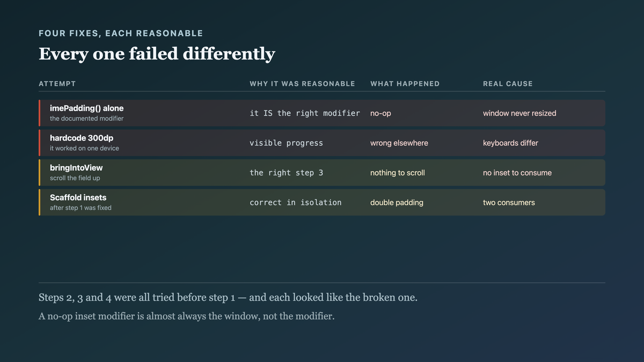The width and height of the screenshot is (644, 362).
Task: Click 'it worked on one device' subtitle
Action: (84, 148)
